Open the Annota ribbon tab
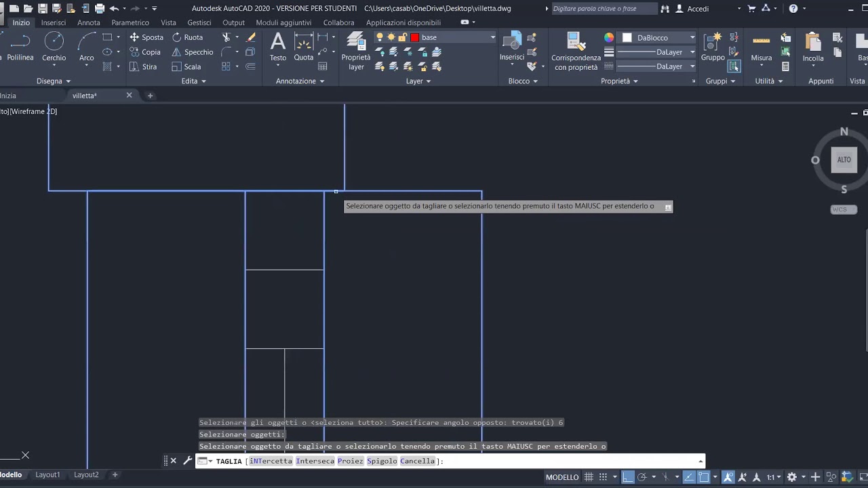 click(x=89, y=22)
